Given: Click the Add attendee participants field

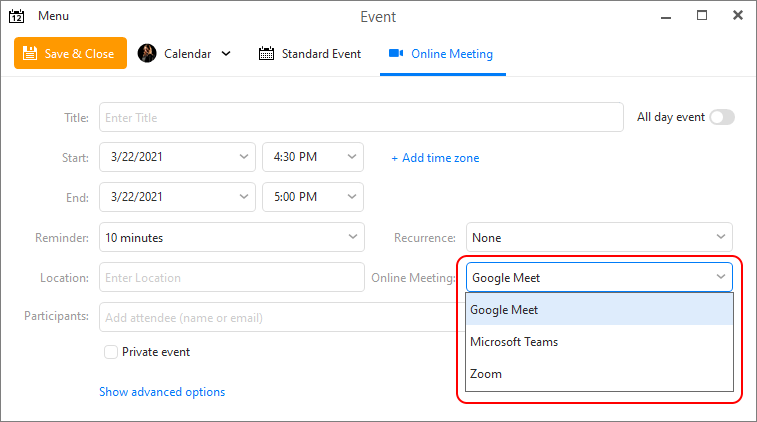Looking at the screenshot, I should (282, 317).
